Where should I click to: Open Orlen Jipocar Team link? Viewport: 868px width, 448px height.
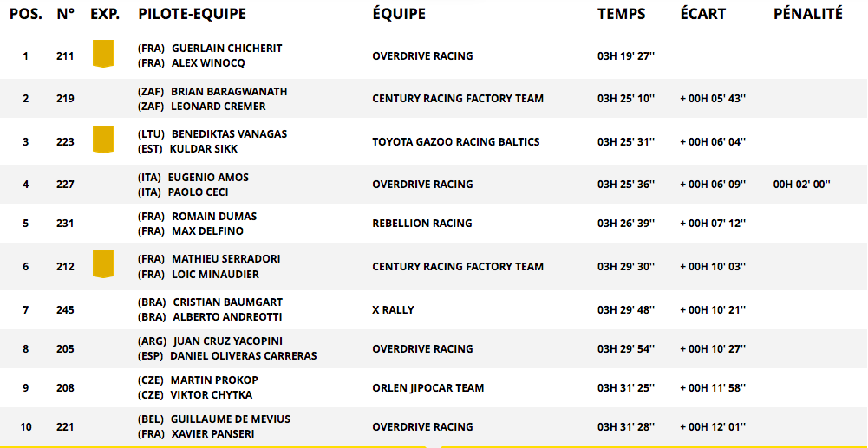427,388
